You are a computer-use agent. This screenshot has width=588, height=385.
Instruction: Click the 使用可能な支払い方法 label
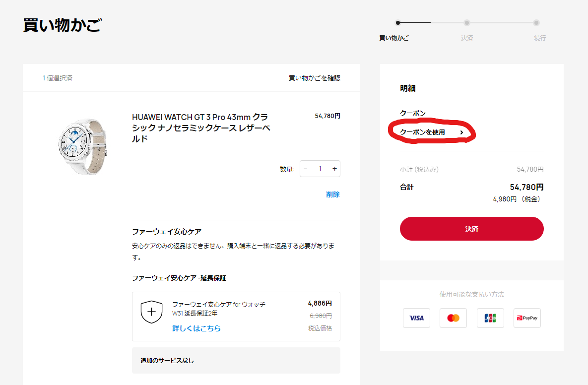tap(472, 294)
